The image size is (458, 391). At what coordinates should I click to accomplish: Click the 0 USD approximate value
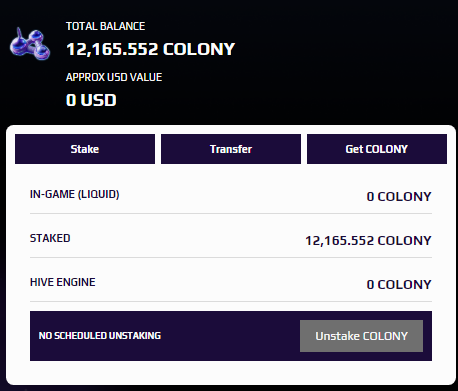click(91, 100)
